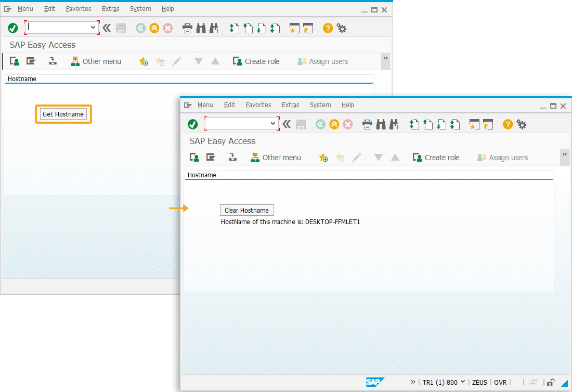The image size is (572, 392).
Task: Click Add to Favorites star in back window
Action: click(144, 61)
